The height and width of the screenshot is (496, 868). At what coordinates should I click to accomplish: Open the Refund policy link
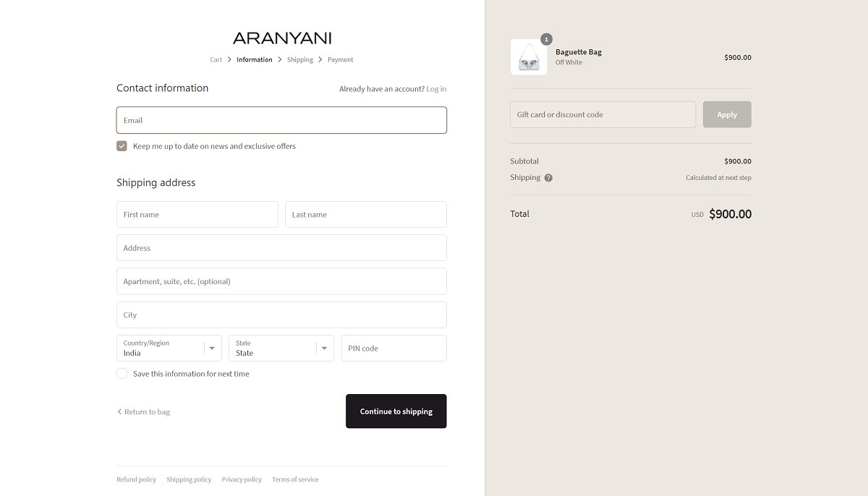pyautogui.click(x=136, y=479)
